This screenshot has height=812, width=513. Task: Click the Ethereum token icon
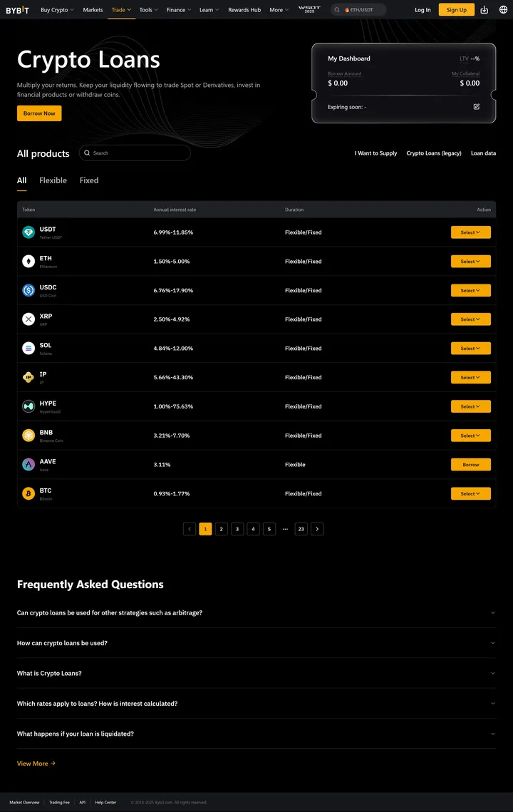tap(28, 261)
